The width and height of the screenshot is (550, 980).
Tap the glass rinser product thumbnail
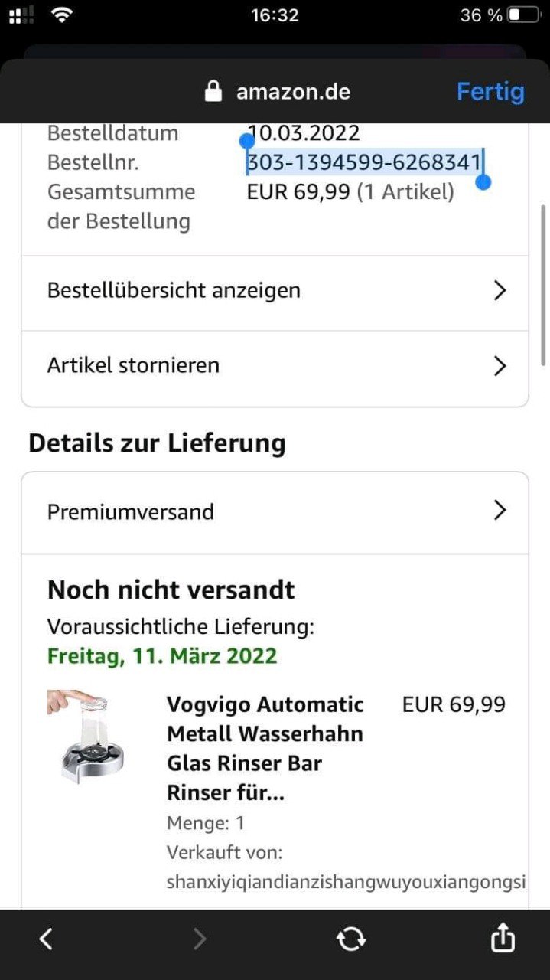(87, 735)
